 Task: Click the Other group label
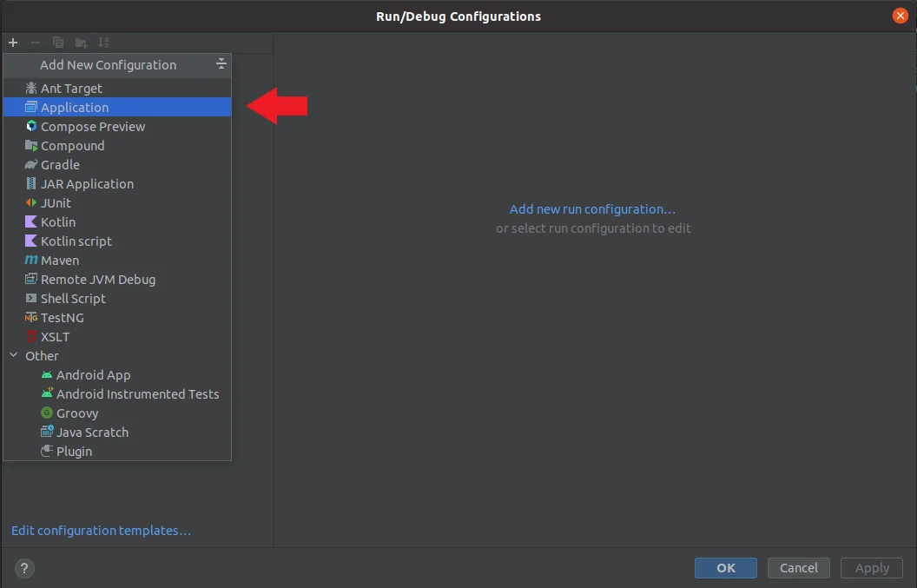(42, 356)
